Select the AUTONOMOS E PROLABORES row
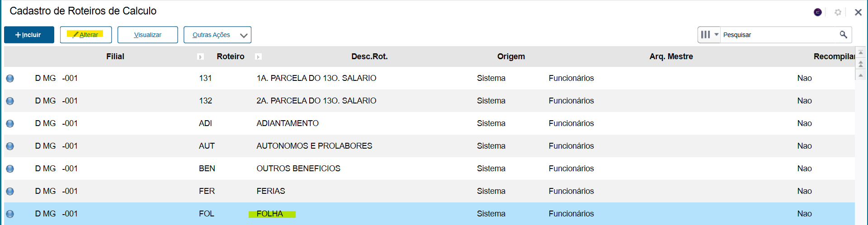This screenshot has height=225, width=868. (429, 146)
